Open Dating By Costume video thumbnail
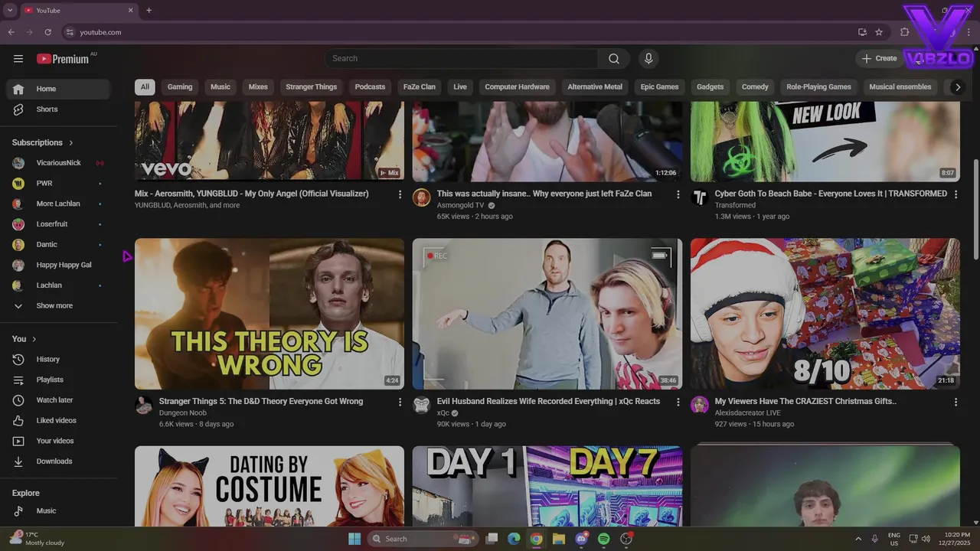This screenshot has height=551, width=980. (269, 486)
